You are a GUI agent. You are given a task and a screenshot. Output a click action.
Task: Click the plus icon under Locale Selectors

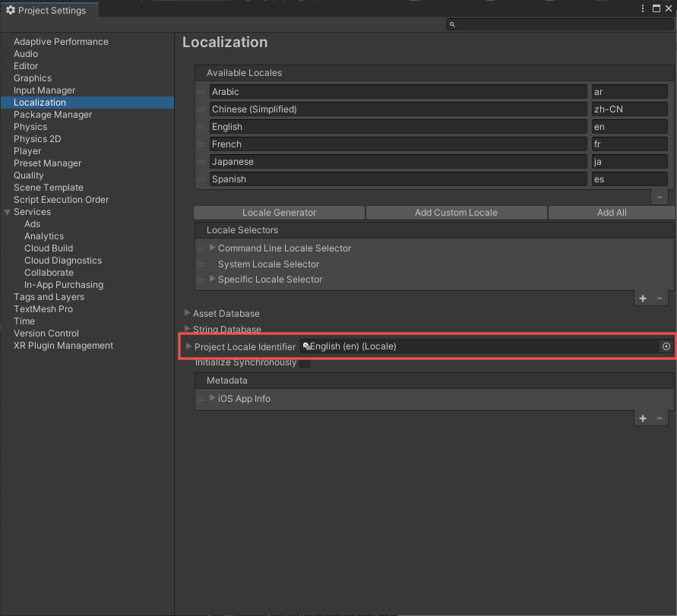click(x=642, y=299)
